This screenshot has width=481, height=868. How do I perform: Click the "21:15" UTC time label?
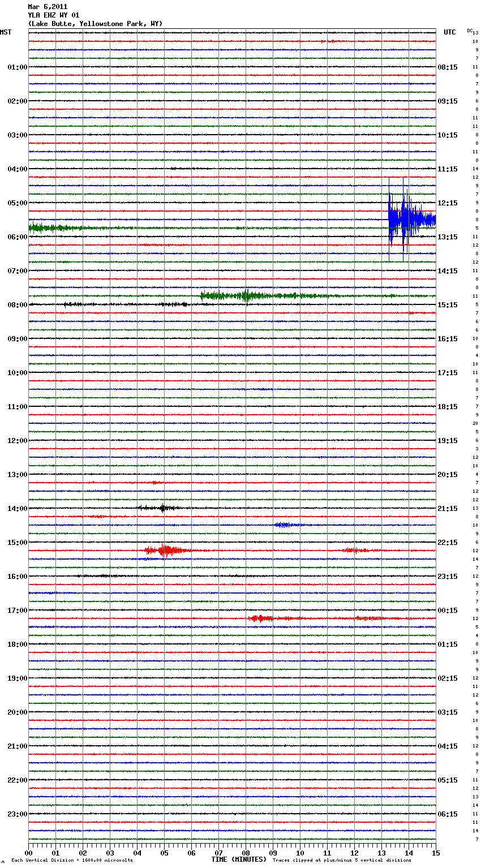point(448,509)
